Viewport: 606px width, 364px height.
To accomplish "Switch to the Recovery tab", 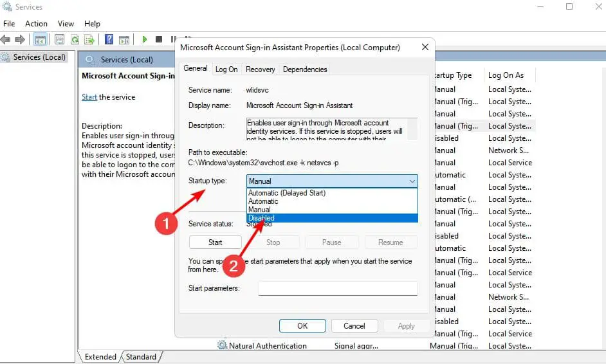I will point(260,69).
